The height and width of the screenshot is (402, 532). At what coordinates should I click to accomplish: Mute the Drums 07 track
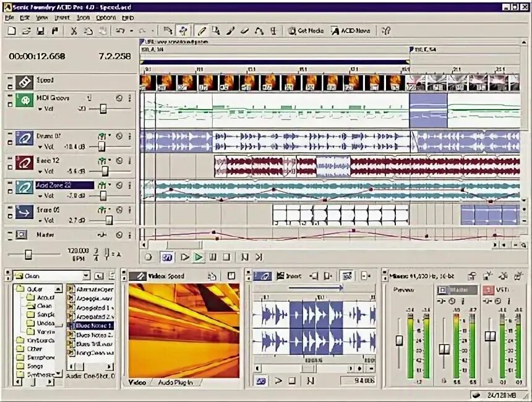(119, 137)
